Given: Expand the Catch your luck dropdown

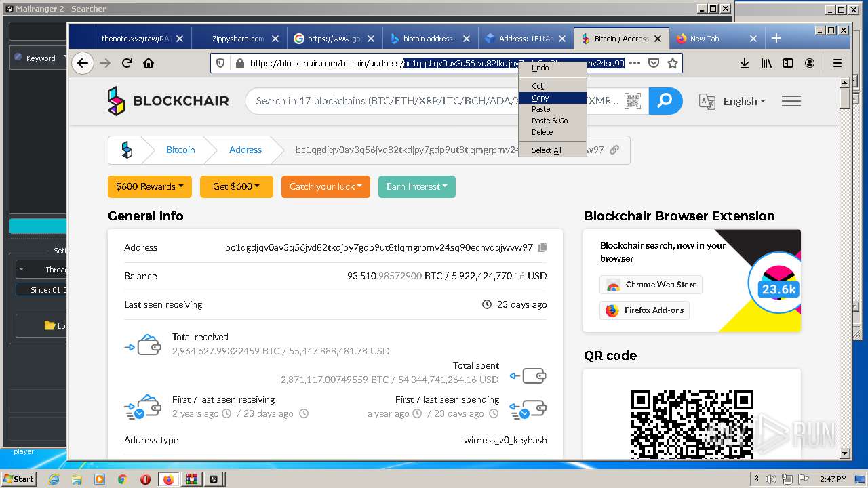Looking at the screenshot, I should tap(325, 186).
